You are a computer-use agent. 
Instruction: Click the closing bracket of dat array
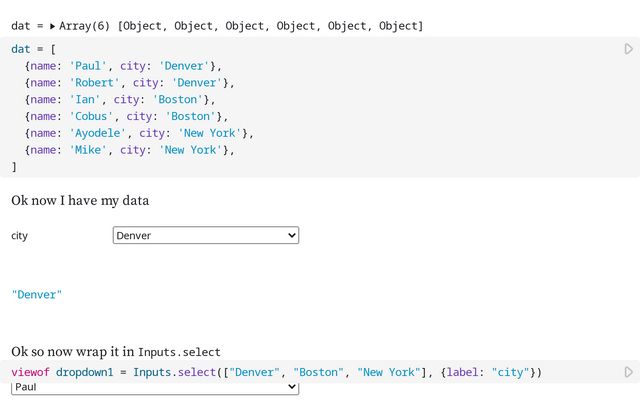click(14, 166)
